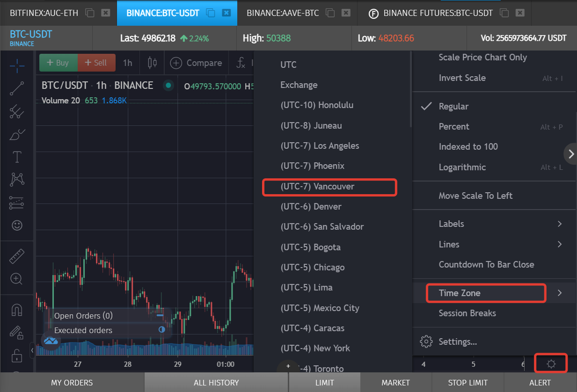
Task: Detach the BINANCE FUTURES:BTC-USDT tab
Action: click(x=504, y=13)
